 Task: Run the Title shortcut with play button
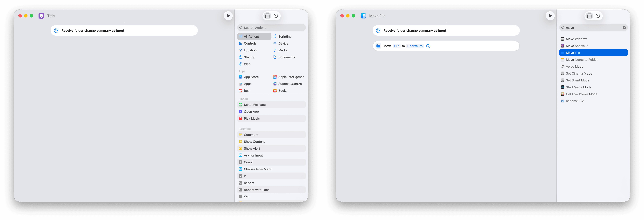(x=228, y=16)
